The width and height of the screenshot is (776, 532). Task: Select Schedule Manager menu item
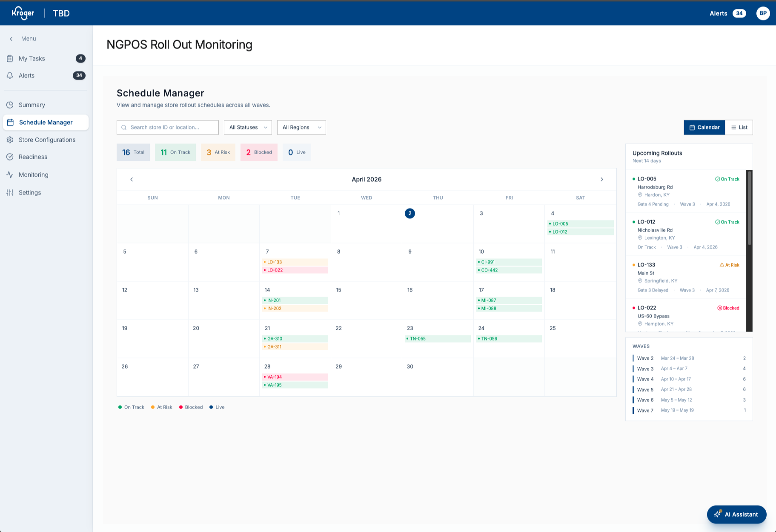[x=46, y=123]
